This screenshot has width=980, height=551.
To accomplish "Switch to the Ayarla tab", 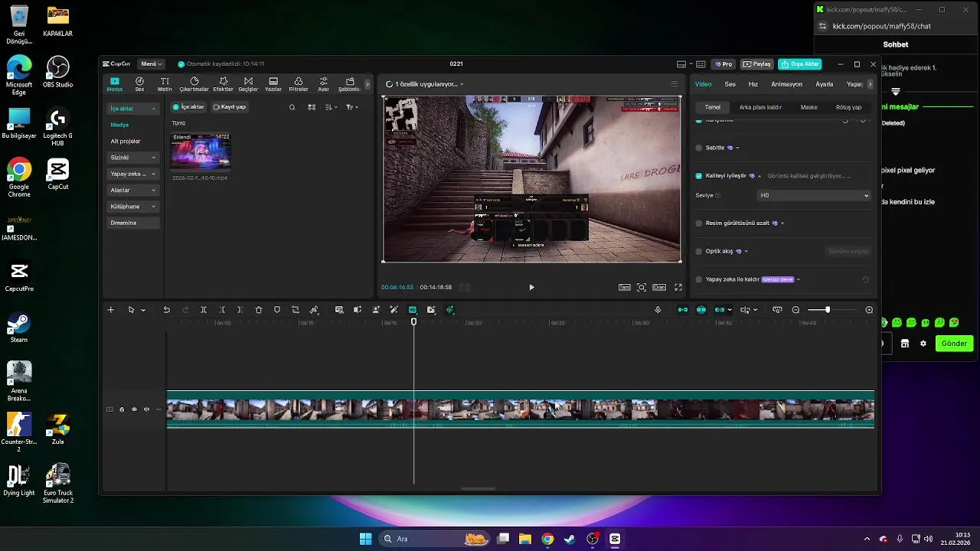I will tap(825, 84).
